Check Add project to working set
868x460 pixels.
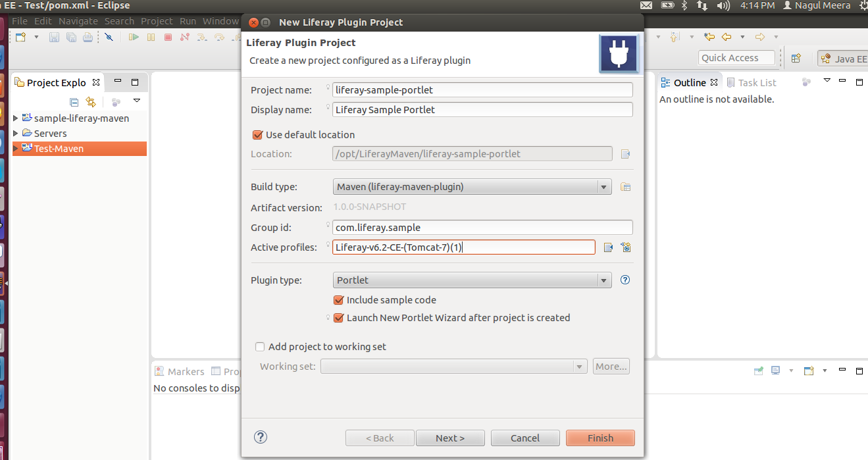pos(259,347)
